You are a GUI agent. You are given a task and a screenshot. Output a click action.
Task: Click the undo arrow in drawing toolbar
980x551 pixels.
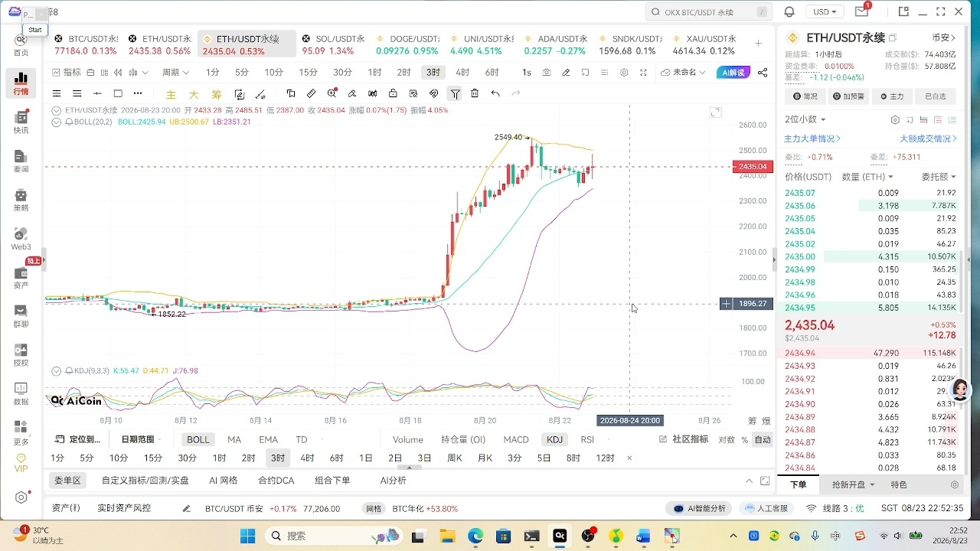point(495,93)
